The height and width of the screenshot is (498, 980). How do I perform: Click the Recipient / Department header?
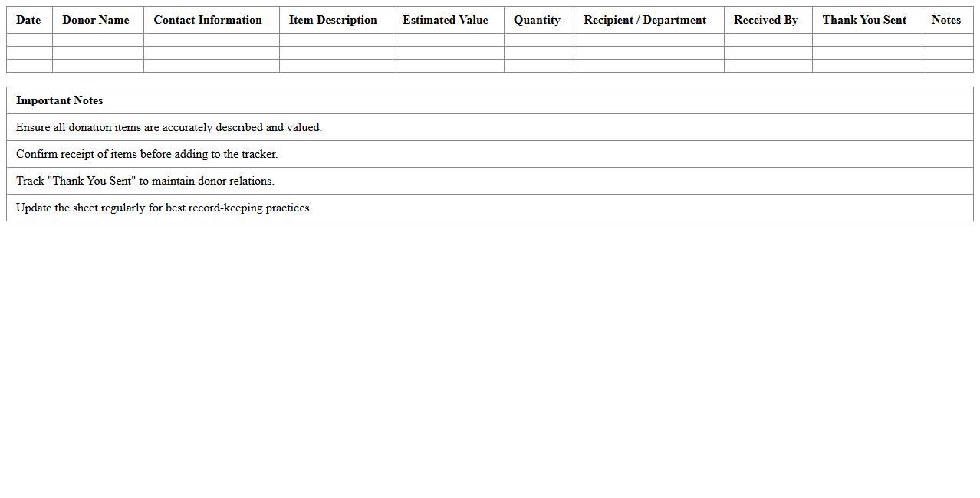645,20
